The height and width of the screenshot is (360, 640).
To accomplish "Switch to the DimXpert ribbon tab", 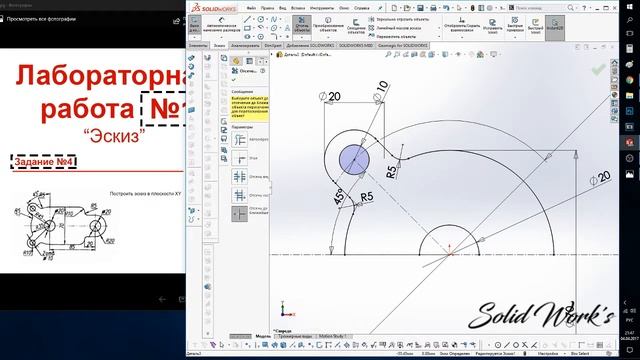I will pos(273,45).
